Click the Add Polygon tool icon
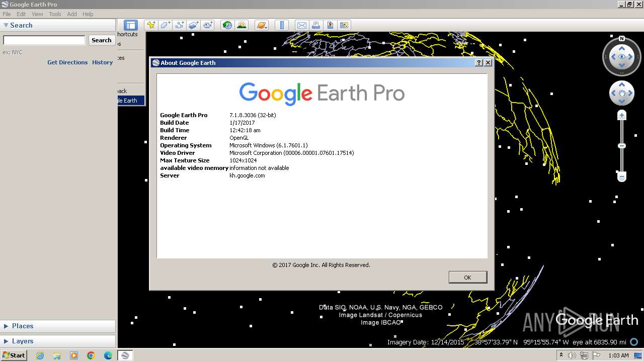Screen dimensions: 644x362 165,25
